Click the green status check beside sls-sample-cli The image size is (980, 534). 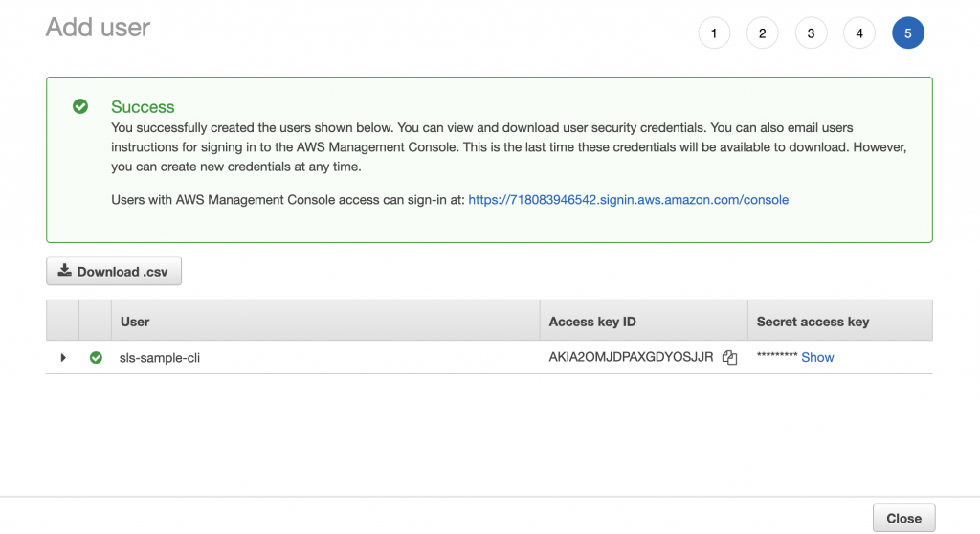(x=96, y=358)
